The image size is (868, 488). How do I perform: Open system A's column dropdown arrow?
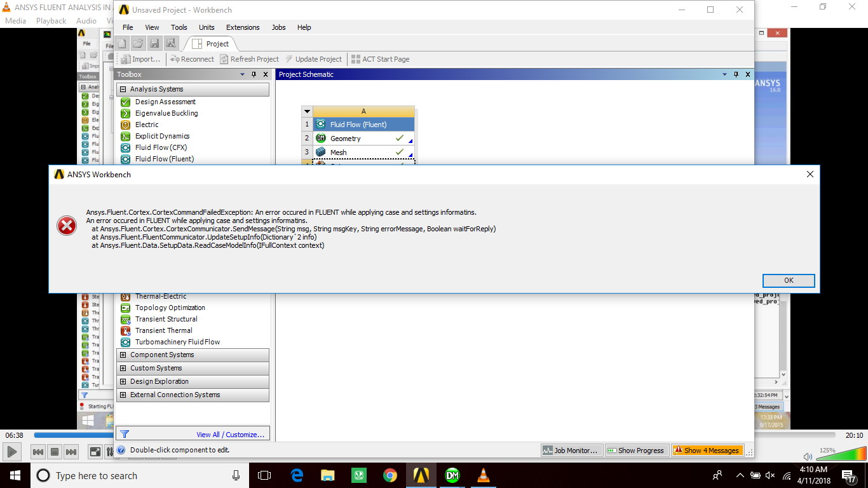click(x=307, y=111)
